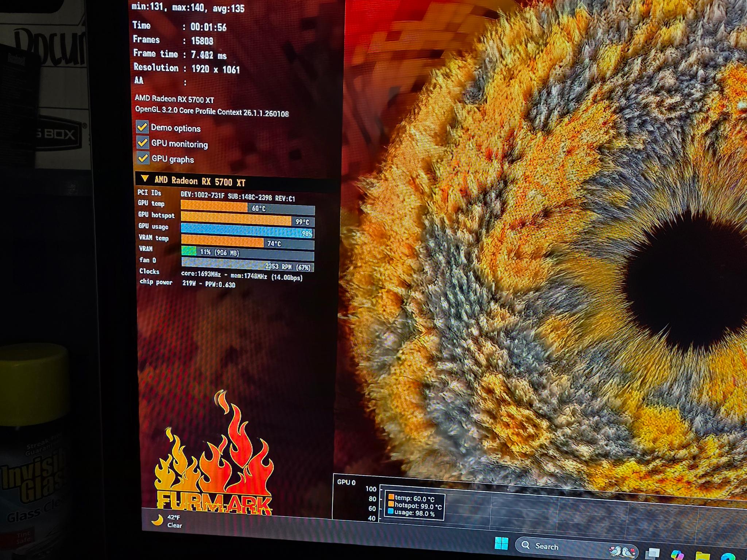The image size is (747, 560).
Task: Click the GPU 0 graph legend box
Action: tap(415, 505)
